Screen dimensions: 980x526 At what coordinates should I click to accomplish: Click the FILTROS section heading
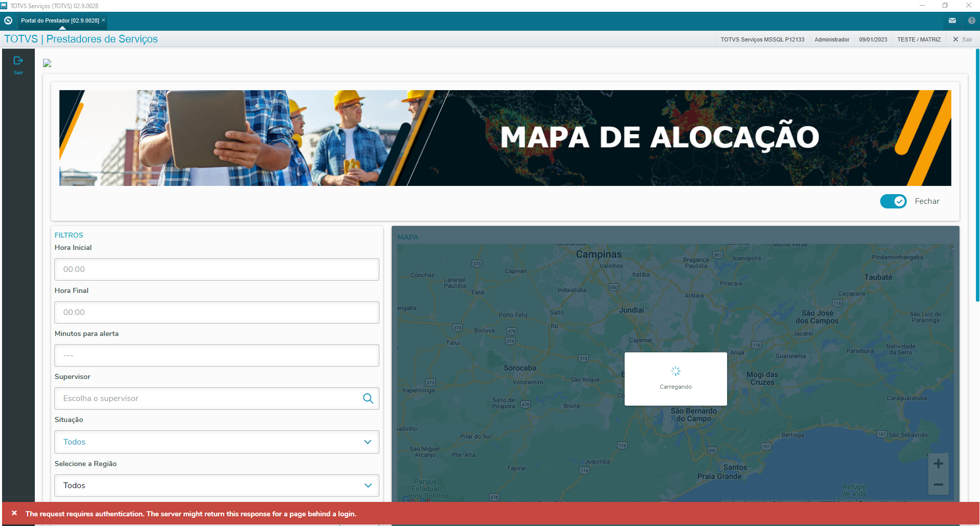coord(69,235)
